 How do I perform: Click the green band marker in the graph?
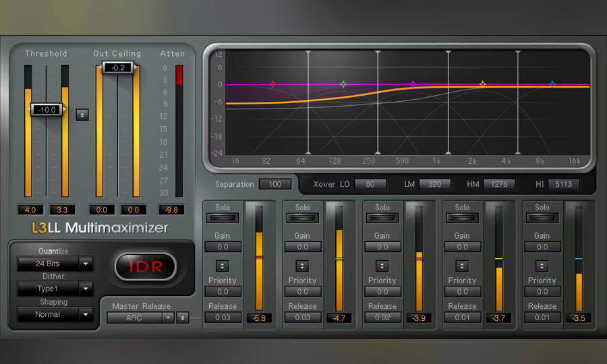(343, 84)
